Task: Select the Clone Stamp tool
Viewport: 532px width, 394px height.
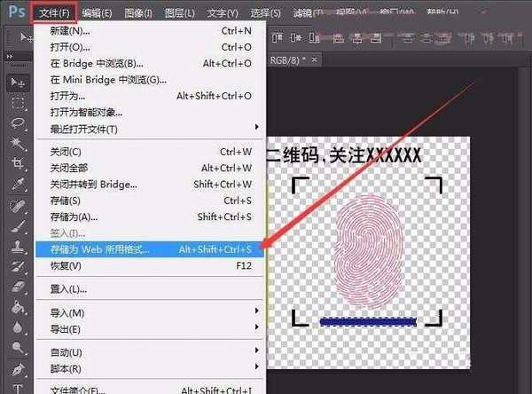Action: click(17, 246)
